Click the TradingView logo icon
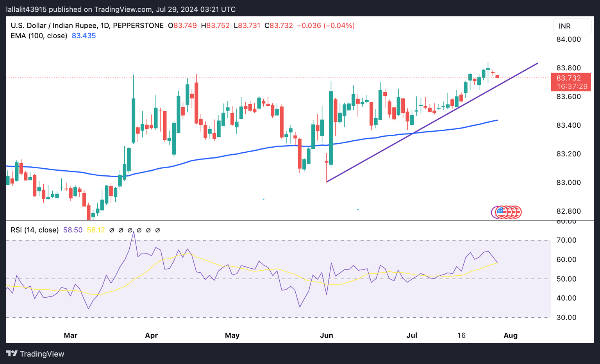The image size is (600, 364). coord(12,354)
